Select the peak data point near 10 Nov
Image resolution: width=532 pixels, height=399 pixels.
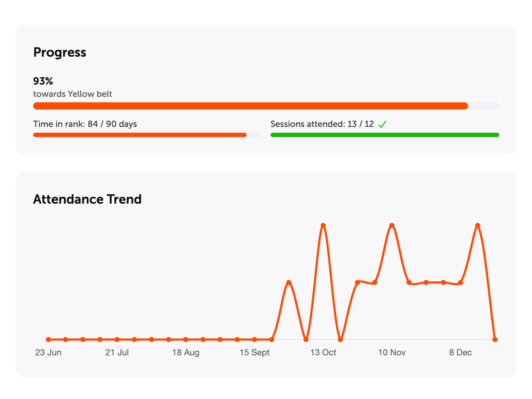[391, 224]
